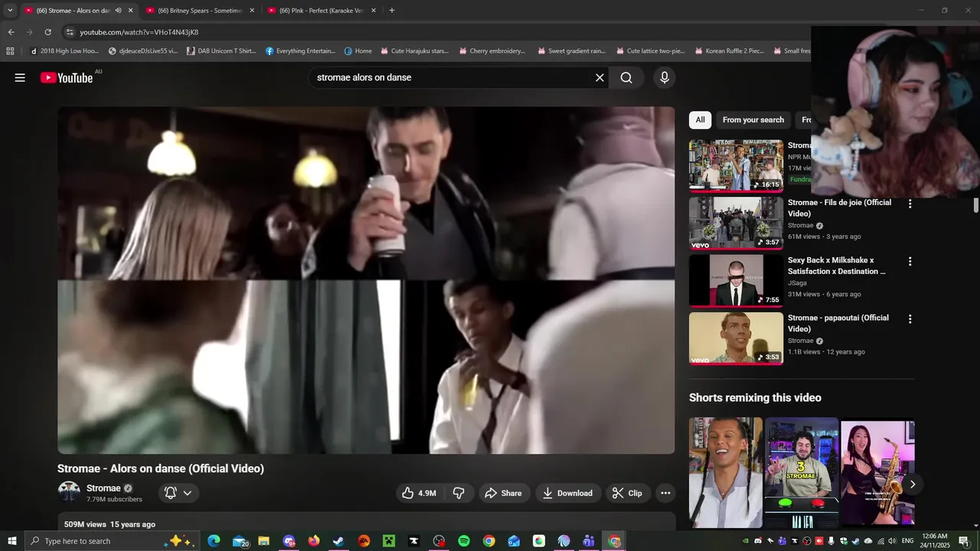The image size is (980, 551).
Task: Open a new browser tab
Action: point(392,11)
